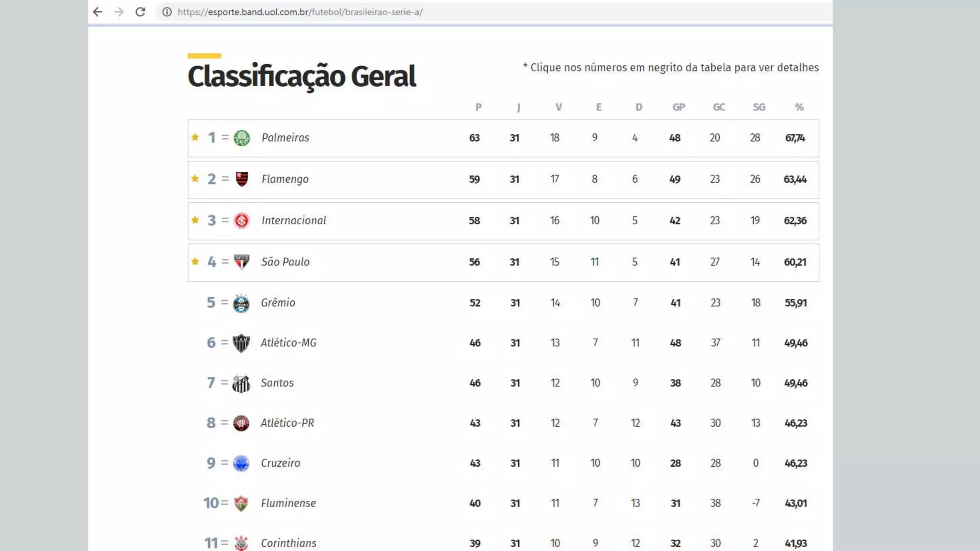Image resolution: width=980 pixels, height=551 pixels.
Task: Reload the page with refresh icon
Action: (x=140, y=12)
